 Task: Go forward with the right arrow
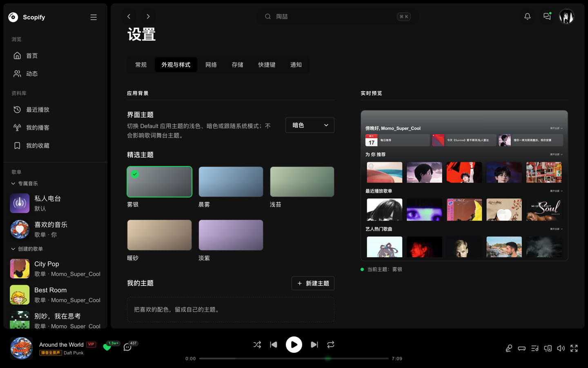(148, 16)
